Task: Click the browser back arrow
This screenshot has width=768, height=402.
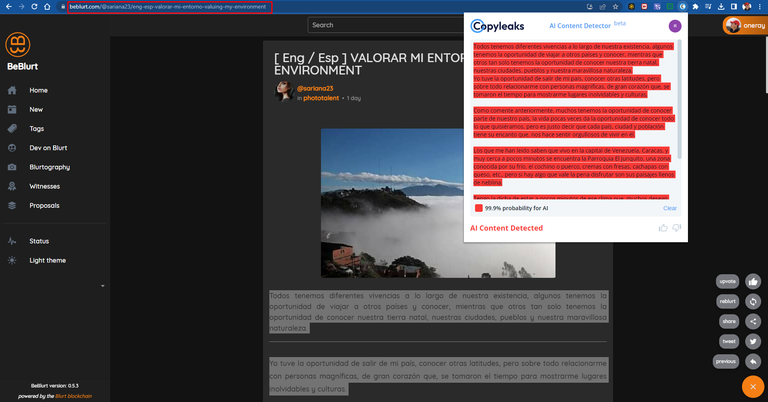Action: pyautogui.click(x=8, y=6)
